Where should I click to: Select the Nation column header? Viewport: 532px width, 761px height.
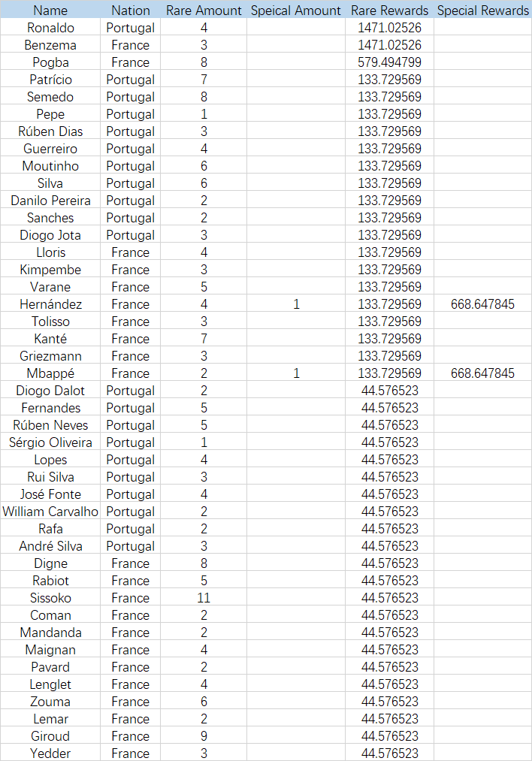coord(130,11)
